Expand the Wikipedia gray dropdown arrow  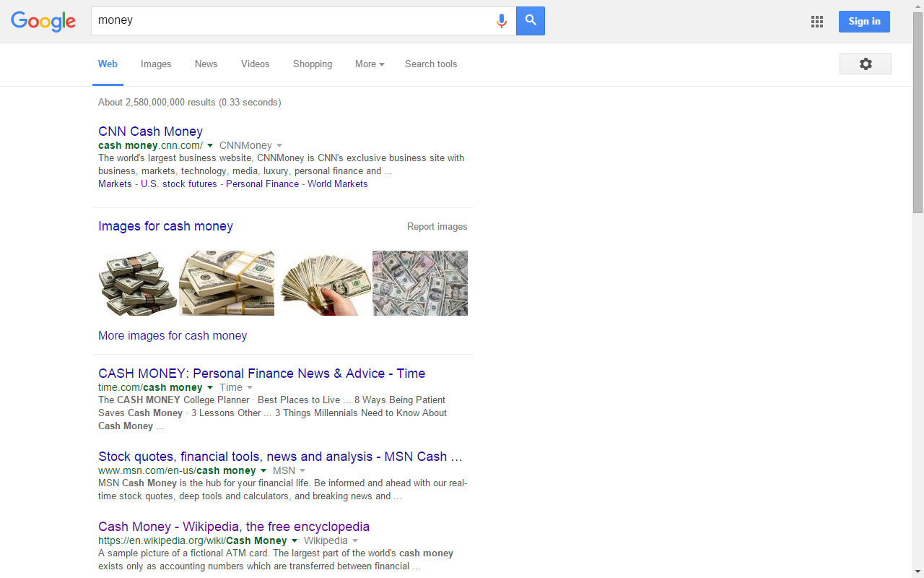355,541
